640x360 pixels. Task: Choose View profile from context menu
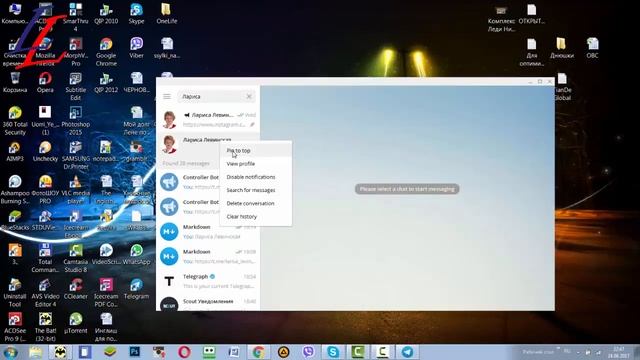(256, 164)
